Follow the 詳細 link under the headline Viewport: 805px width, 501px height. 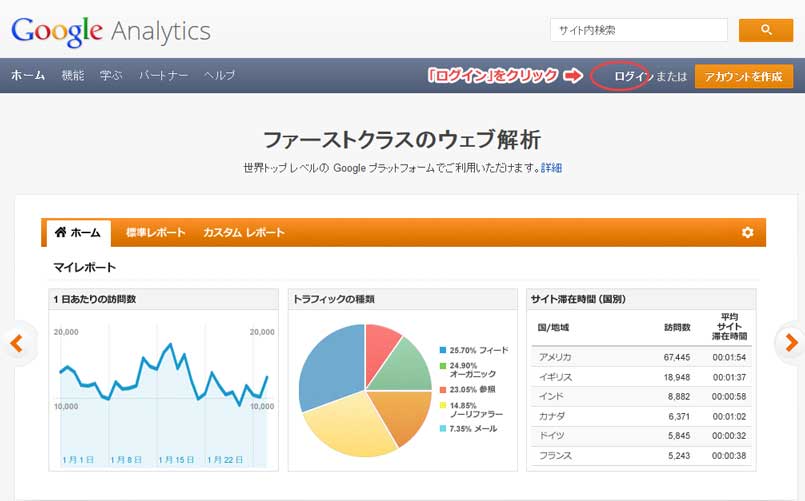551,168
